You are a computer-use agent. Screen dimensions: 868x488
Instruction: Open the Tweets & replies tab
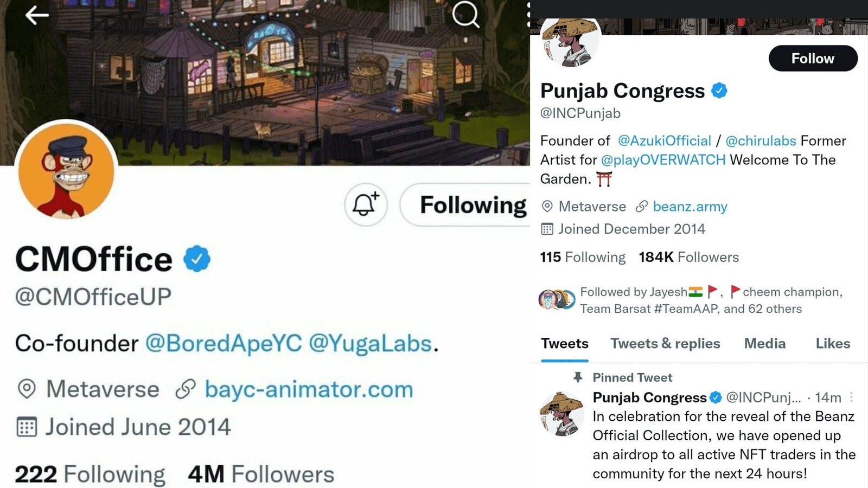[665, 344]
